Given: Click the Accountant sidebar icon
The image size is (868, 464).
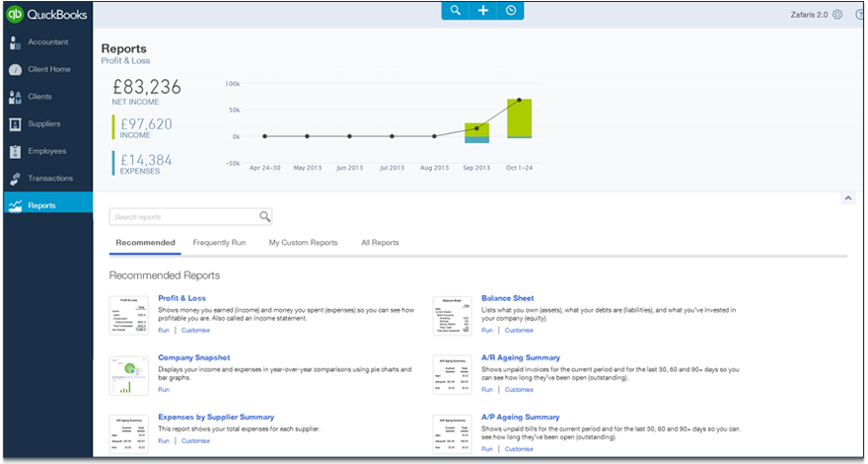Looking at the screenshot, I should click(15, 42).
